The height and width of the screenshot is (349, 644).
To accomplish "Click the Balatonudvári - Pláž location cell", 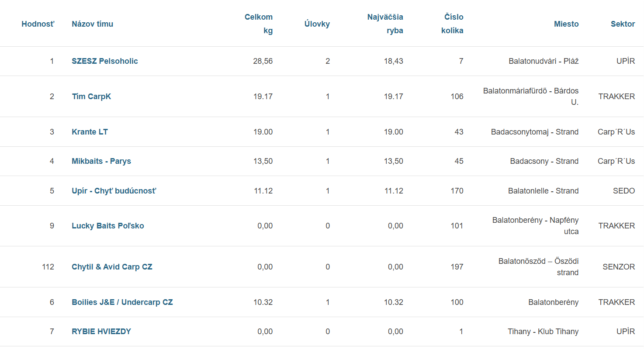I will [544, 61].
